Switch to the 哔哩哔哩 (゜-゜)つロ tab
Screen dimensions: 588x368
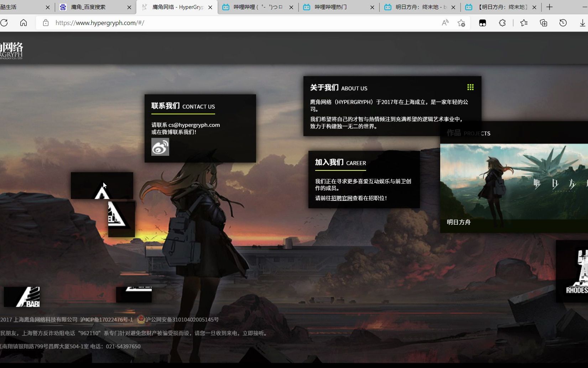point(257,7)
